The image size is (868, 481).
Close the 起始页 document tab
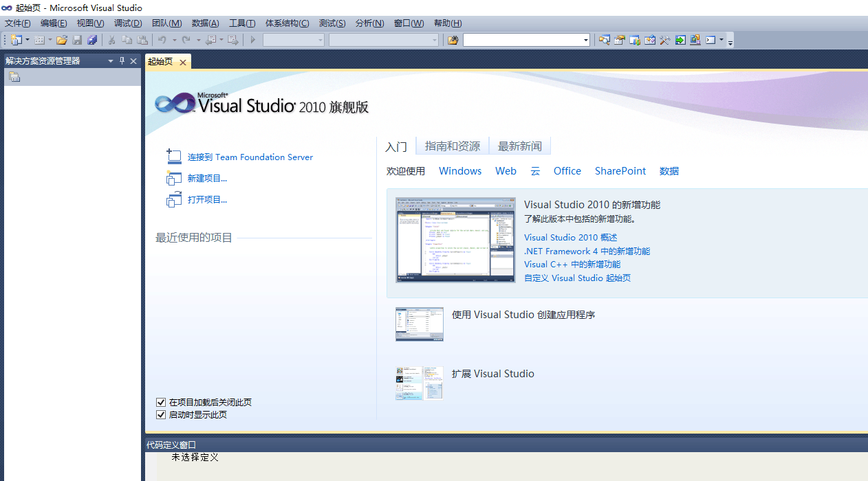click(183, 63)
